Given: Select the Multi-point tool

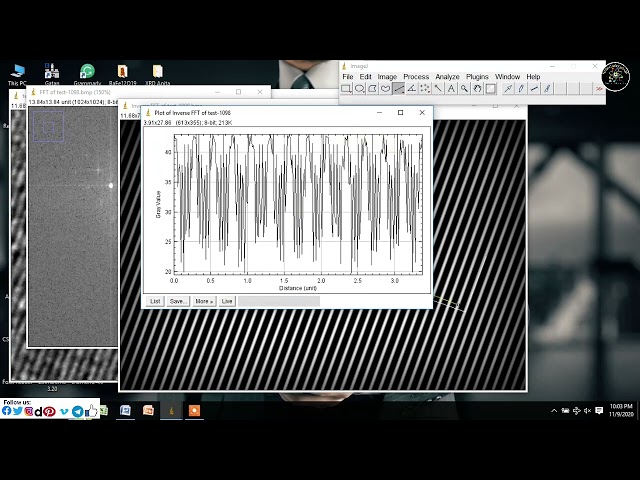Looking at the screenshot, I should click(425, 89).
